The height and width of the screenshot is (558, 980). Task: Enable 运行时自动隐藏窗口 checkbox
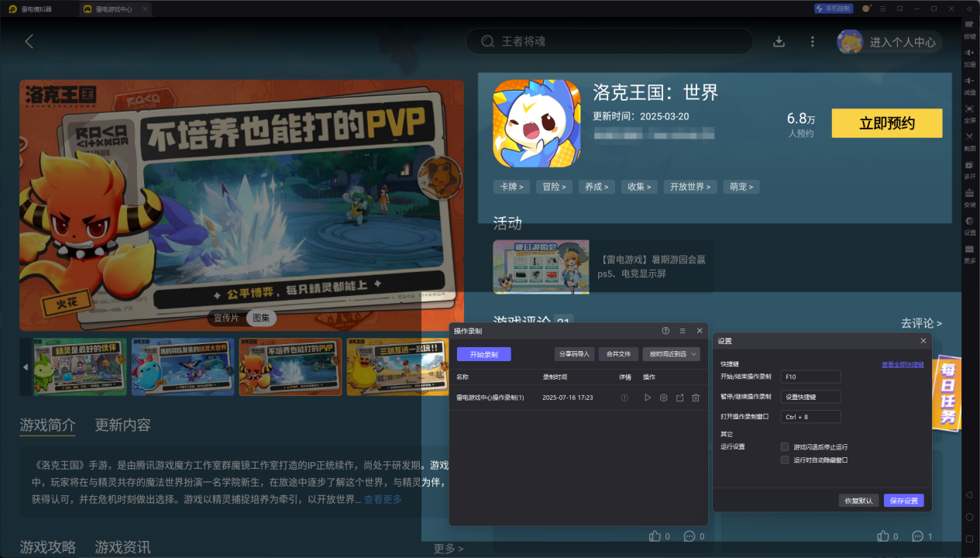[x=785, y=460]
